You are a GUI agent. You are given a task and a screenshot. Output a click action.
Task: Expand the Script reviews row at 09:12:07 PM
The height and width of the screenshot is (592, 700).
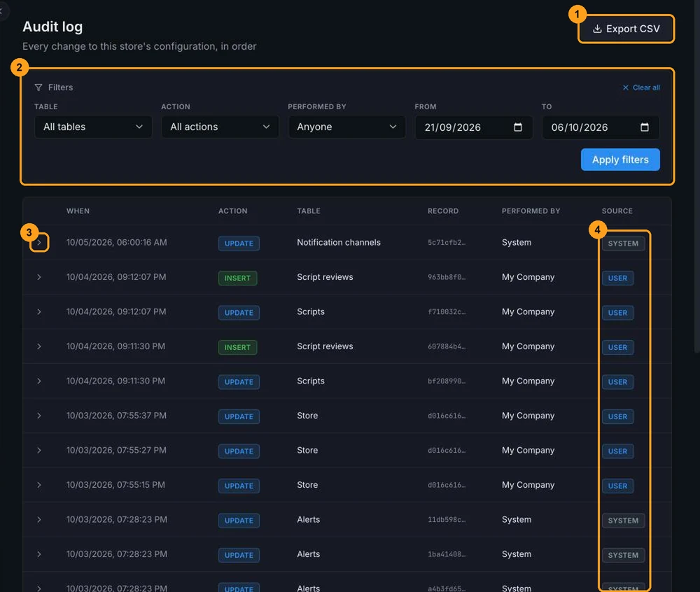(x=39, y=277)
